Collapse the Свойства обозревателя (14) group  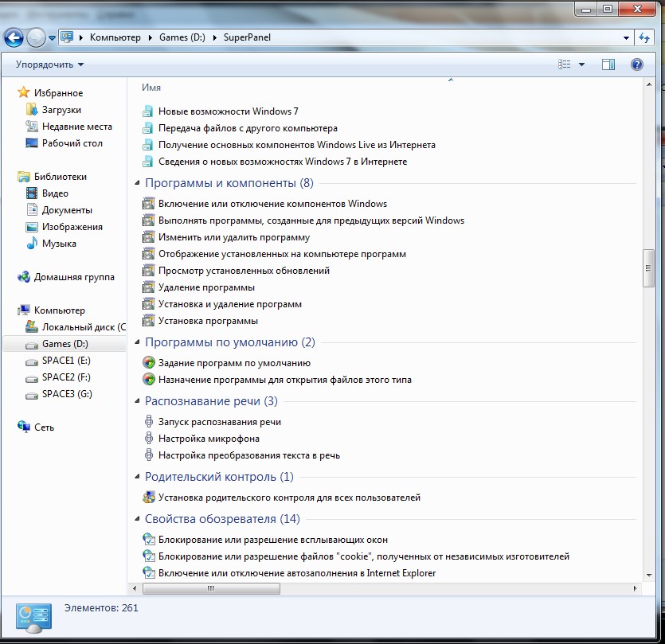click(137, 518)
